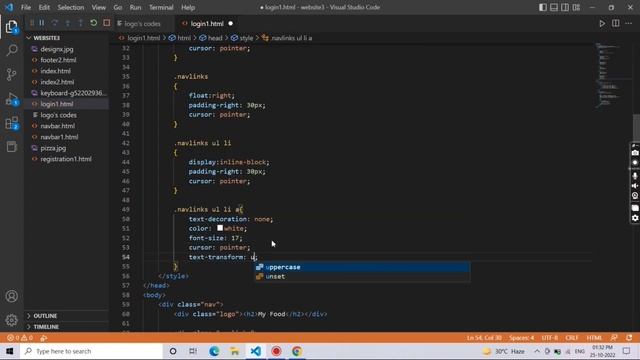640x360 pixels.
Task: Open the File menu
Action: [x=26, y=7]
